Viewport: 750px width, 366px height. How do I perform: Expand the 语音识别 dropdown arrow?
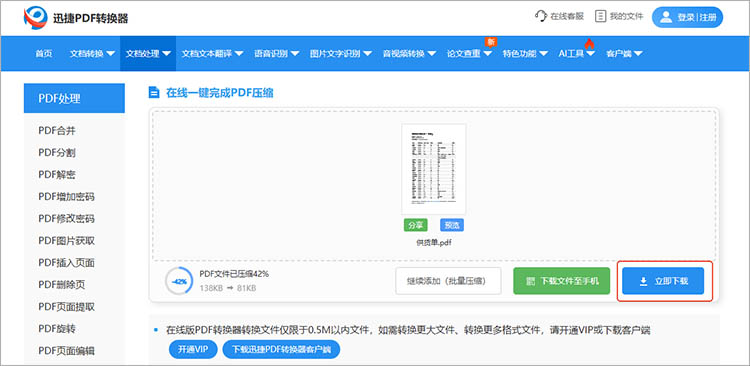coord(295,54)
